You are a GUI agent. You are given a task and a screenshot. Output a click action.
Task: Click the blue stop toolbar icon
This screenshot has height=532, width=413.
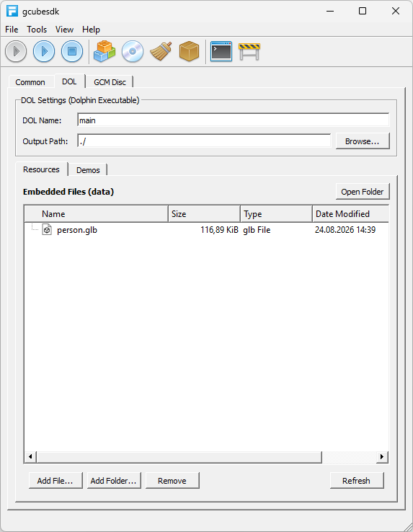pos(72,51)
